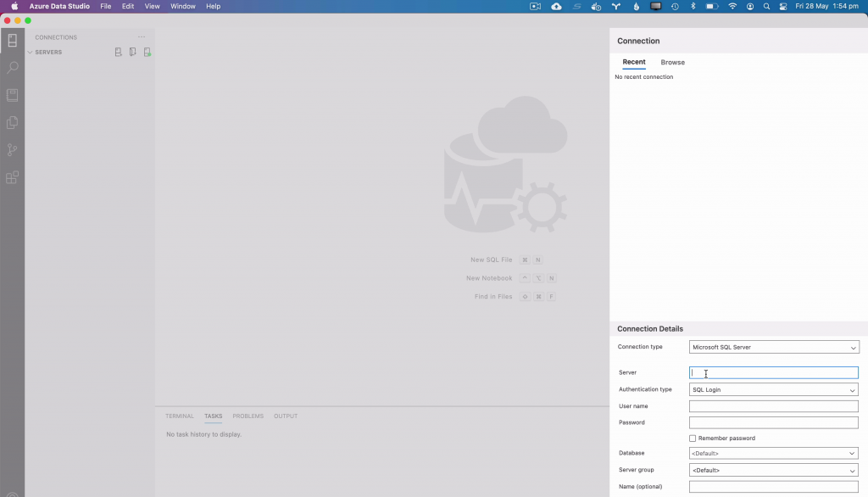This screenshot has width=868, height=497.
Task: Open the Explorer files icon in activity bar
Action: click(12, 122)
